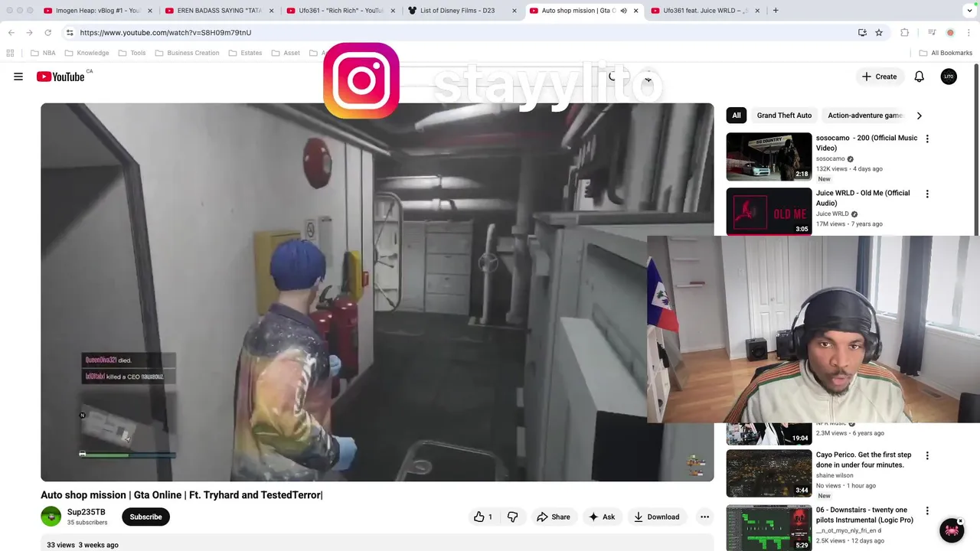Screen dimensions: 980x551
Task: Select the Action-adventure games chip
Action: pos(865,116)
